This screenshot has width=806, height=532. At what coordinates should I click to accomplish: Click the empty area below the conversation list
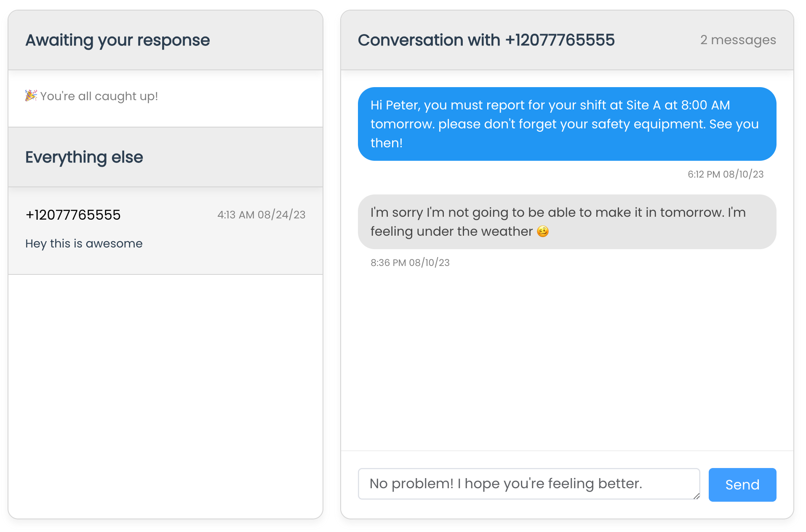[165, 396]
